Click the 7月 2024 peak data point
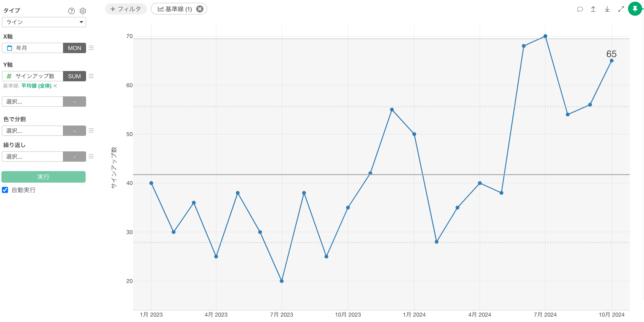The image size is (644, 322). [x=545, y=36]
